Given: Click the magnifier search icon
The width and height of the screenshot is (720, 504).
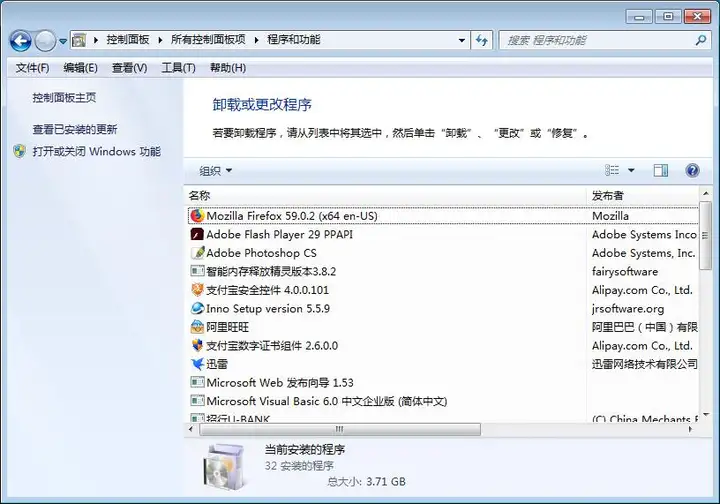Looking at the screenshot, I should pos(700,40).
